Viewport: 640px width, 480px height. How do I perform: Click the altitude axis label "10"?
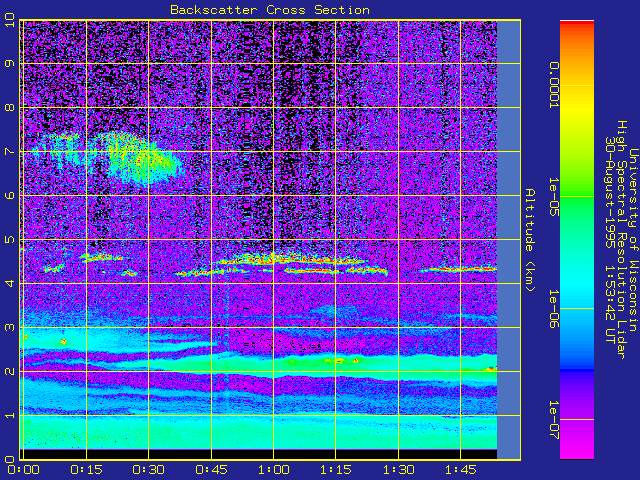(10, 20)
